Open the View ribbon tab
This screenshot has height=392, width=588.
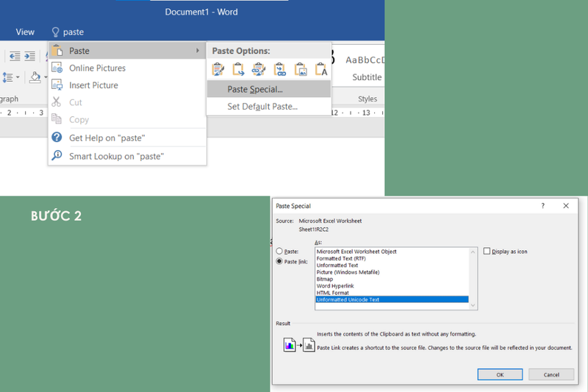pyautogui.click(x=25, y=32)
